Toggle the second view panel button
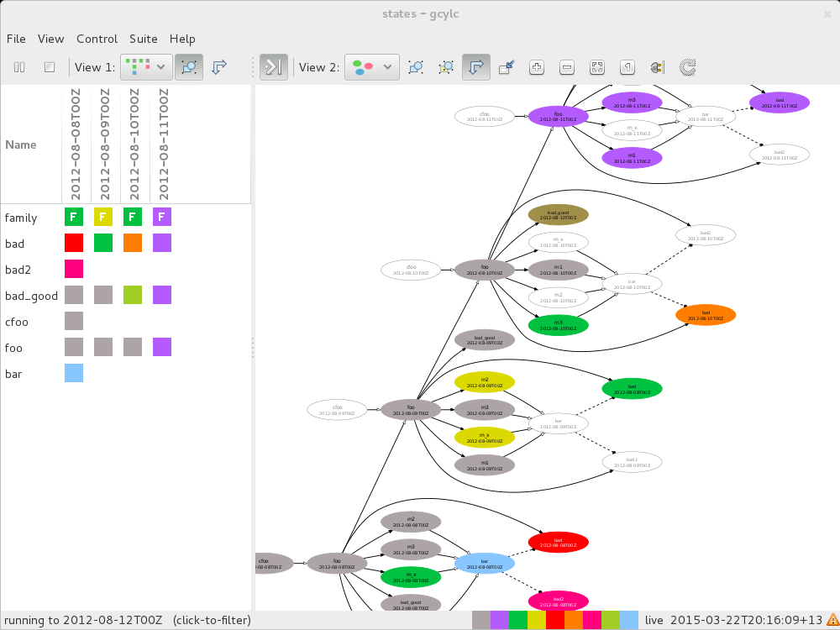 [274, 67]
